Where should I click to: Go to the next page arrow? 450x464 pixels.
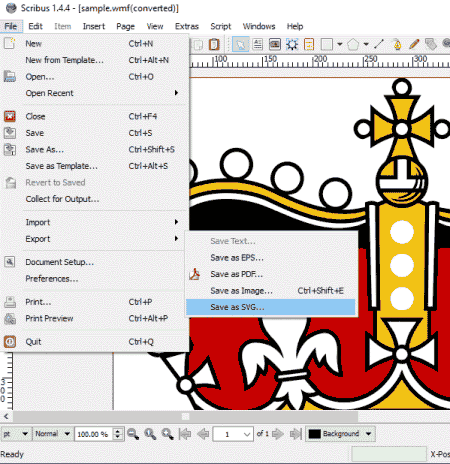click(x=278, y=434)
